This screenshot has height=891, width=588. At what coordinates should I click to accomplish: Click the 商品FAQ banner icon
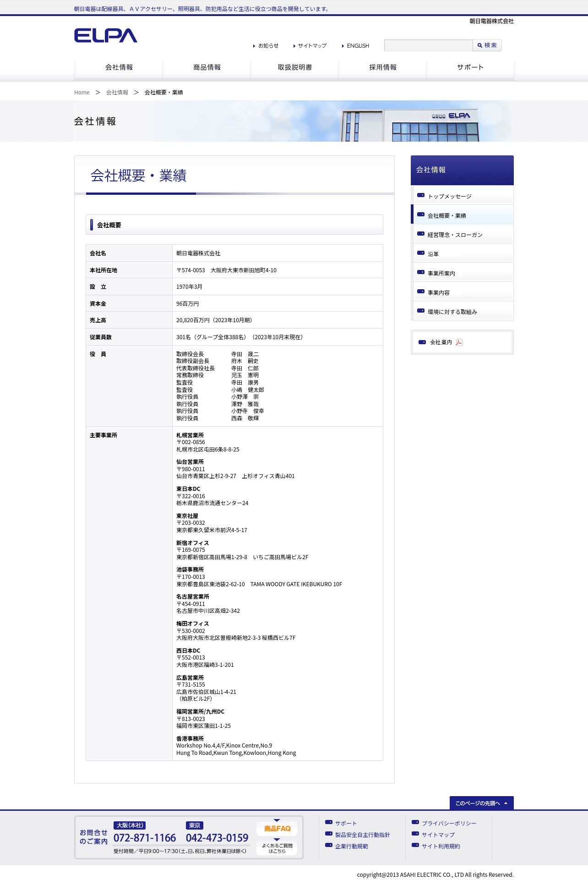coord(277,828)
